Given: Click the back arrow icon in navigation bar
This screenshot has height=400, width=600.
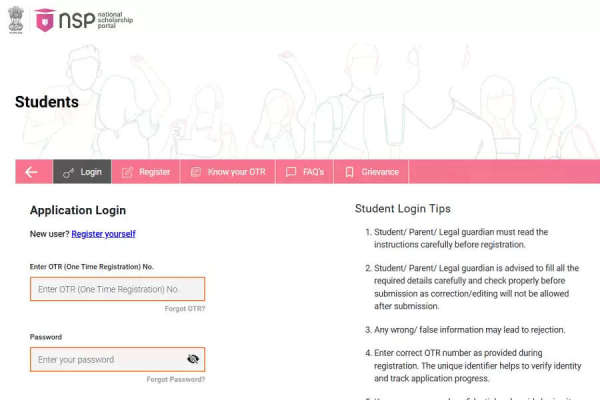Looking at the screenshot, I should (x=31, y=172).
